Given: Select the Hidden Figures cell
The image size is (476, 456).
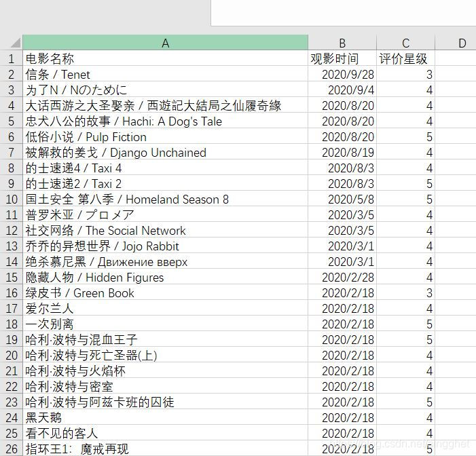Looking at the screenshot, I should 166,278.
